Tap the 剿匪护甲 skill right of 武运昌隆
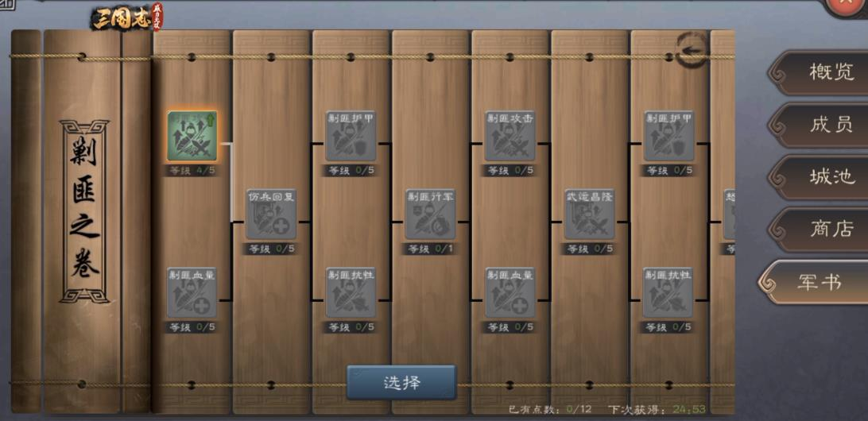868x421 pixels. [668, 136]
